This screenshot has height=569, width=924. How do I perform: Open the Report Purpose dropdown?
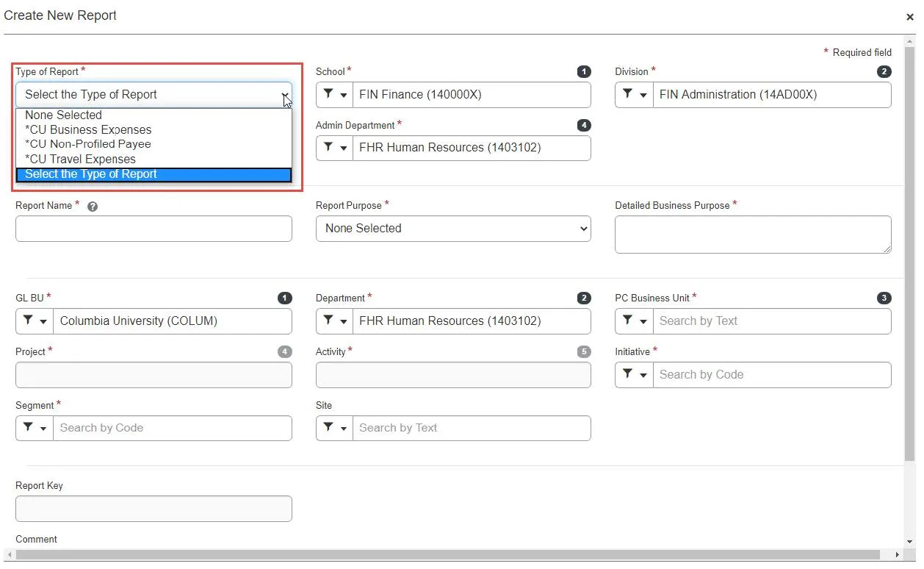click(x=453, y=229)
